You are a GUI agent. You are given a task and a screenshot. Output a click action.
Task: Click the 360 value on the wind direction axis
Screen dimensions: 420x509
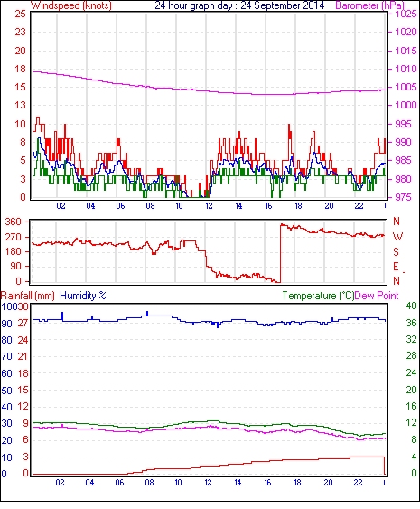pyautogui.click(x=13, y=222)
